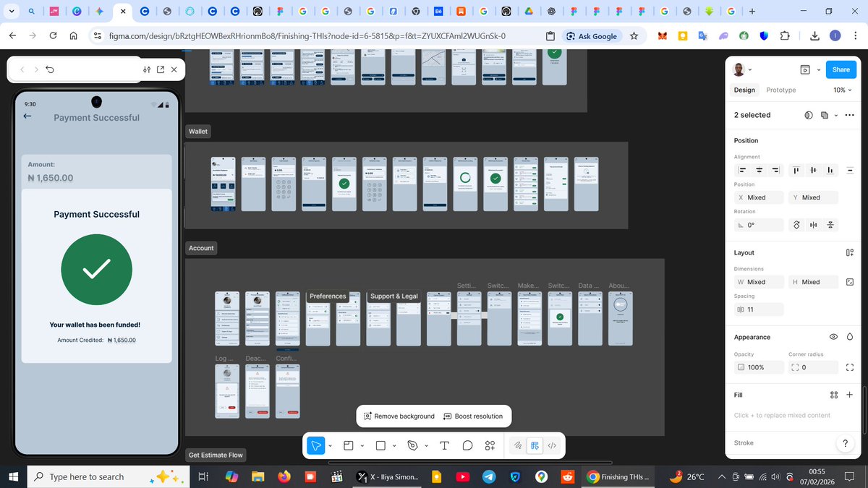868x488 pixels.
Task: Open preview in new tab icon
Action: click(x=160, y=69)
